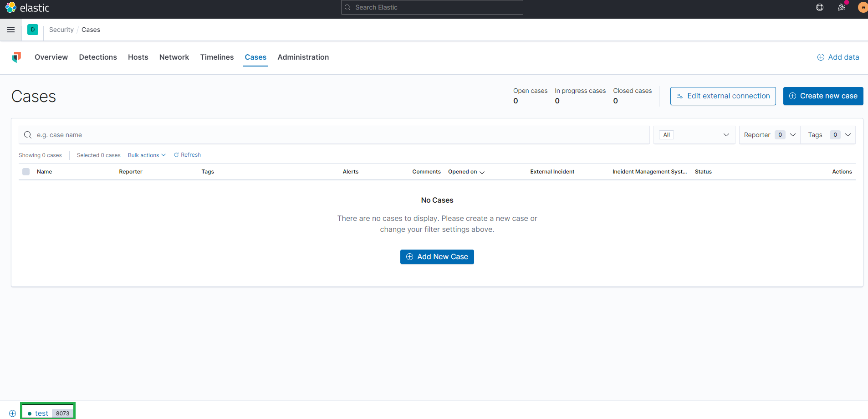Click the space icon labeled D
This screenshot has width=868, height=419.
32,30
